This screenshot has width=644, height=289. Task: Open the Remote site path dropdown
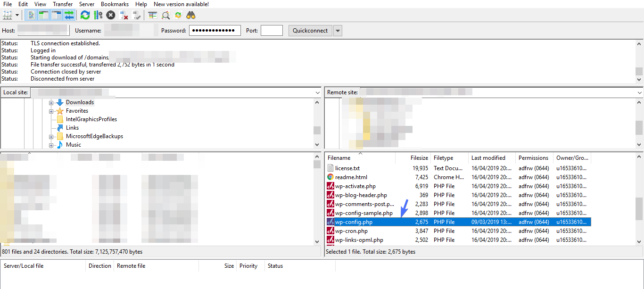point(639,92)
